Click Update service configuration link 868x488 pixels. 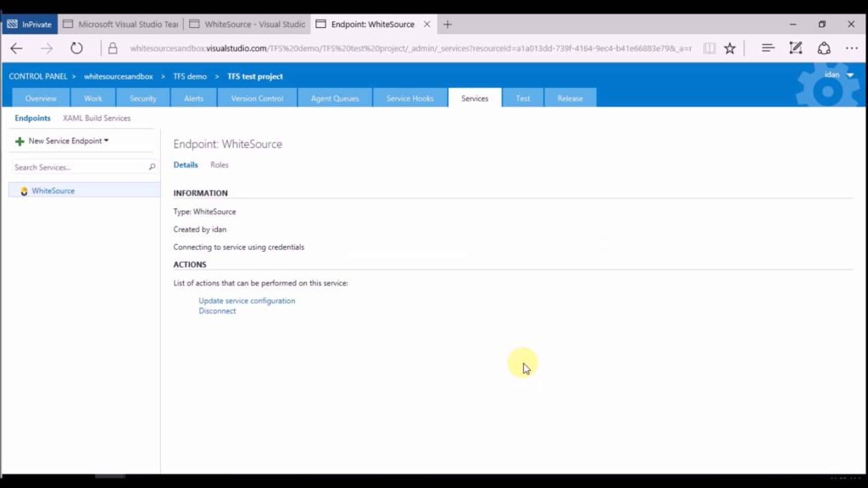point(247,301)
